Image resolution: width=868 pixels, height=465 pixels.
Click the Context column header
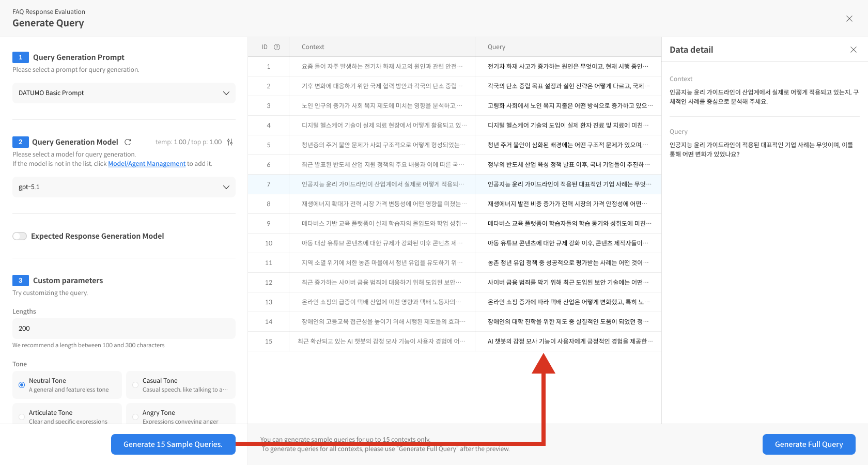313,47
